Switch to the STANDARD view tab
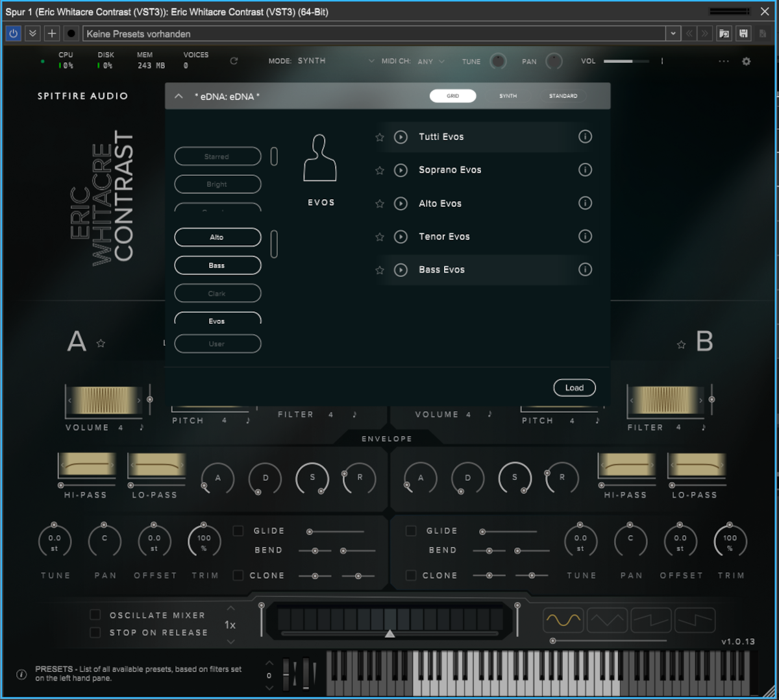The height and width of the screenshot is (700, 779). (x=563, y=96)
